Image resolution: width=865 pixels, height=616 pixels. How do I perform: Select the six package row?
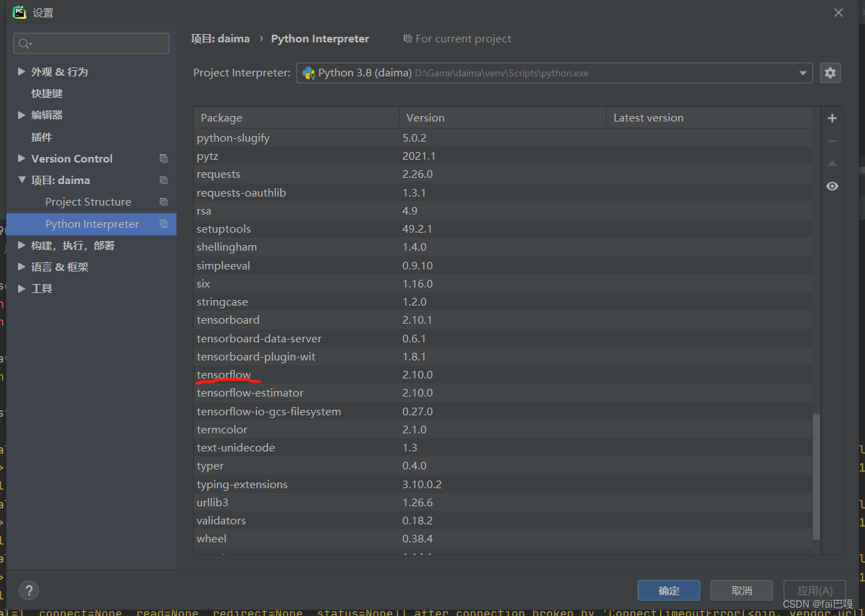point(503,283)
